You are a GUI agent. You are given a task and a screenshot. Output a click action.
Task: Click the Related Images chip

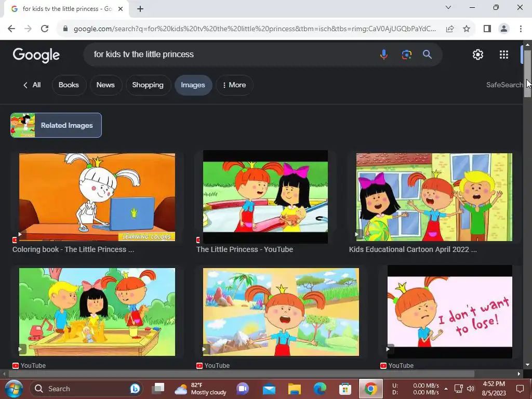[x=56, y=125]
